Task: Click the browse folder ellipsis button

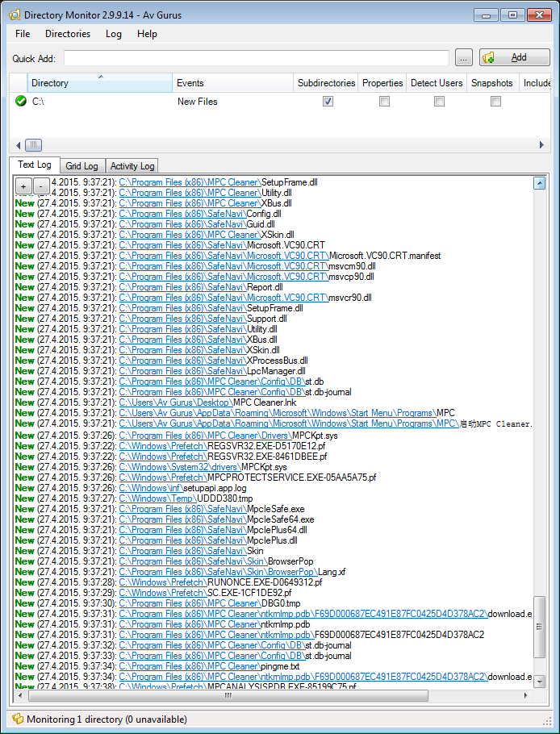Action: click(463, 58)
